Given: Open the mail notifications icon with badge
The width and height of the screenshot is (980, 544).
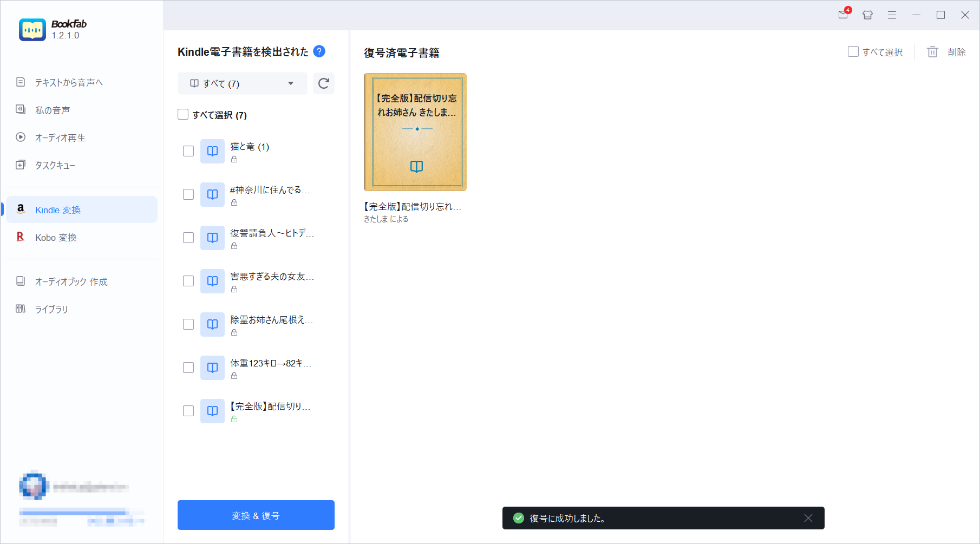Looking at the screenshot, I should tap(842, 15).
